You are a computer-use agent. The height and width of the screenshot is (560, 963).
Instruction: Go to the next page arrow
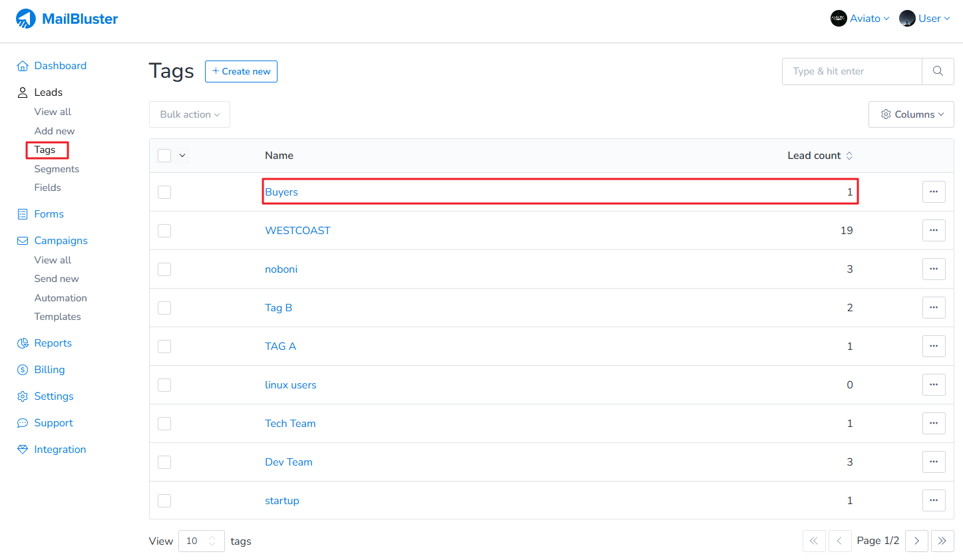[916, 541]
